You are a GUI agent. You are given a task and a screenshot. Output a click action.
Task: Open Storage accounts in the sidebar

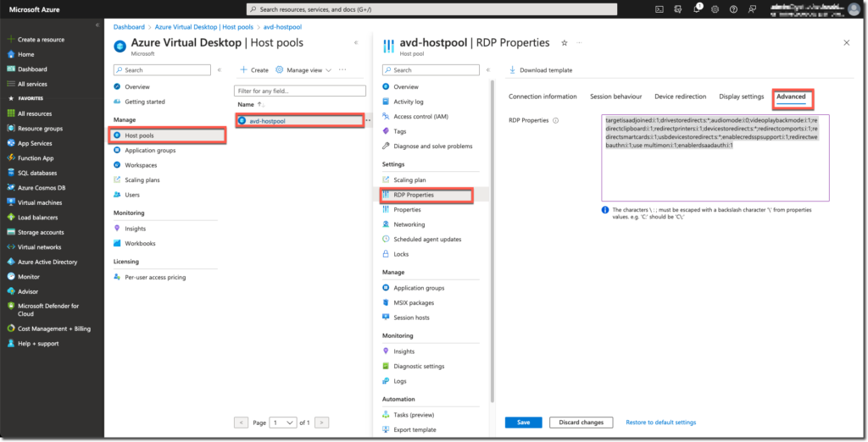click(x=41, y=232)
